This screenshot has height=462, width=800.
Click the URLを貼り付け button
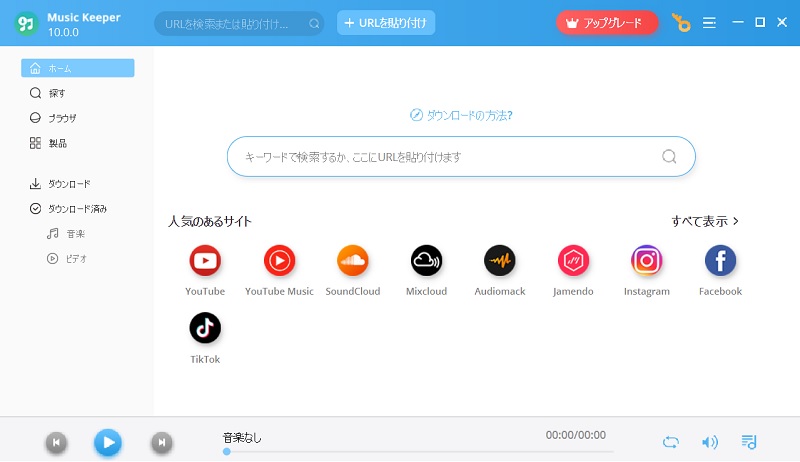386,23
